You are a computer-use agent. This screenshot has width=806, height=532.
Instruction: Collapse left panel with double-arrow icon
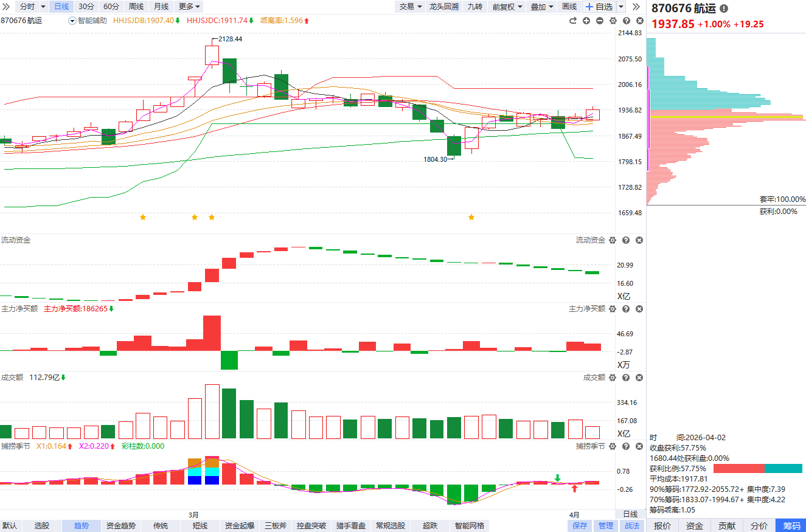636,7
